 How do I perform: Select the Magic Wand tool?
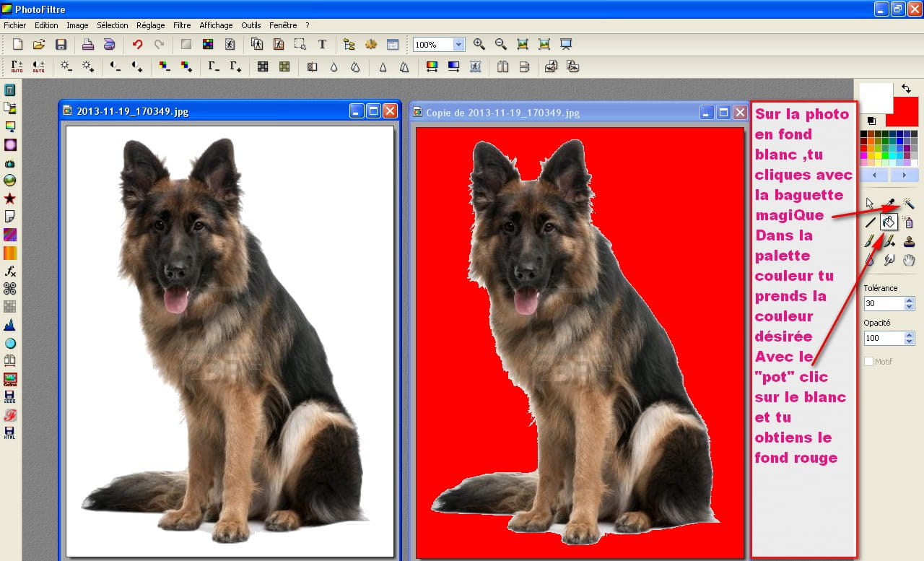pyautogui.click(x=909, y=204)
